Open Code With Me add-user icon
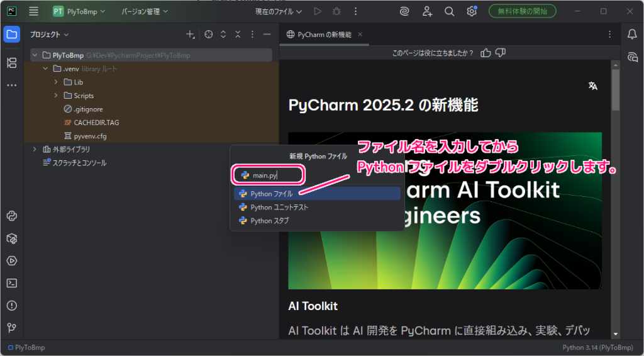This screenshot has width=644, height=356. [x=427, y=11]
